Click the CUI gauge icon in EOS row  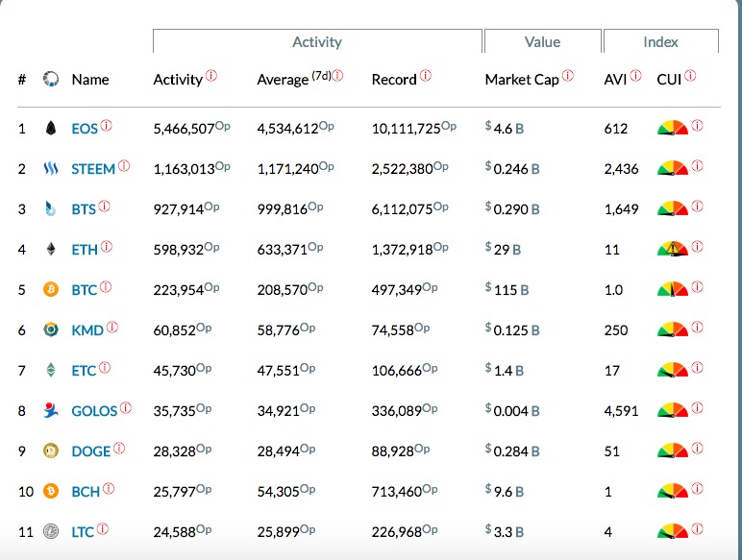click(x=673, y=128)
